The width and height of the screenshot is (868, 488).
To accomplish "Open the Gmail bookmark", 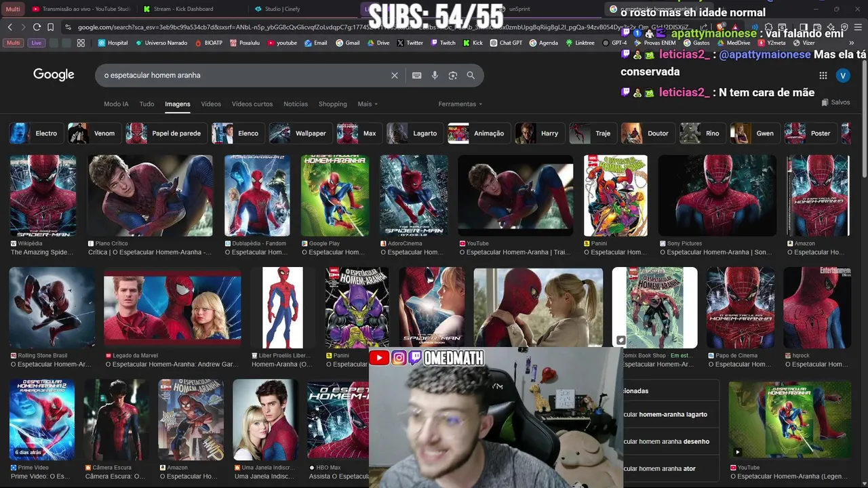I will [x=347, y=43].
